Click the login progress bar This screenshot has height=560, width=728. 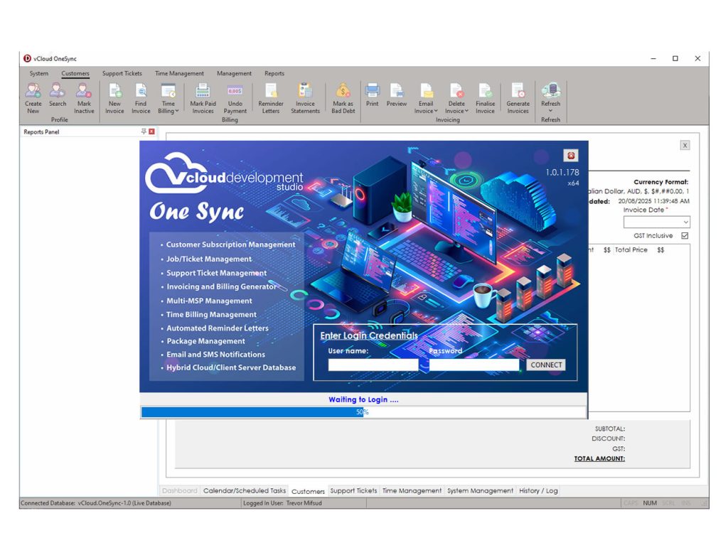pyautogui.click(x=363, y=412)
